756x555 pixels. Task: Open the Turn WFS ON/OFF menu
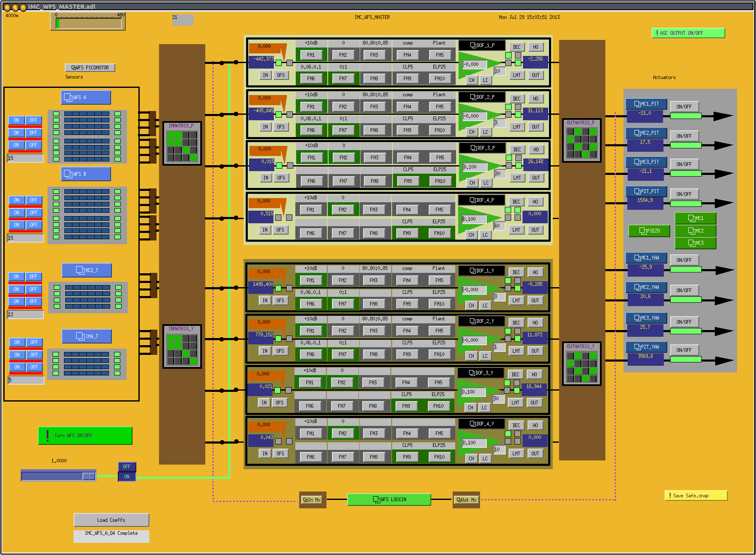[85, 436]
